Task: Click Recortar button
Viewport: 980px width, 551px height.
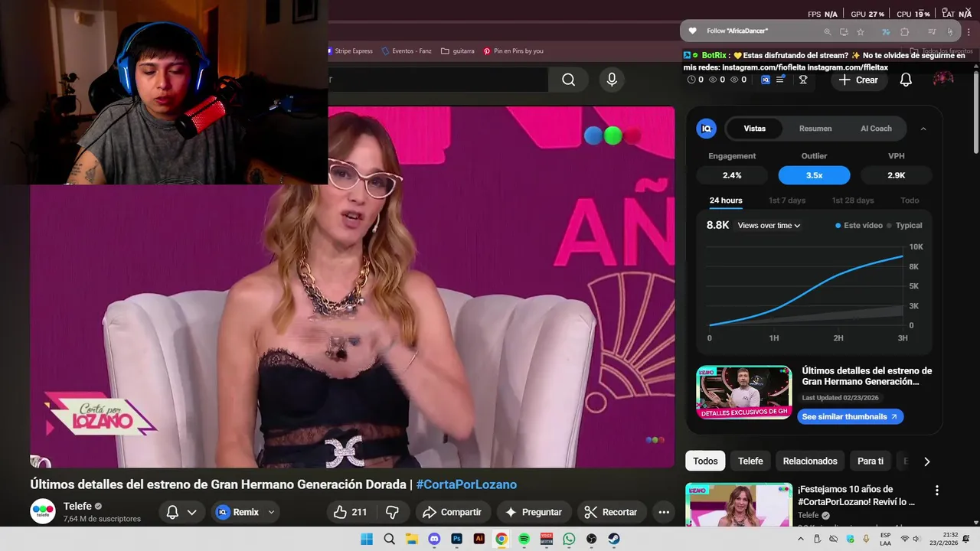Action: [x=611, y=512]
